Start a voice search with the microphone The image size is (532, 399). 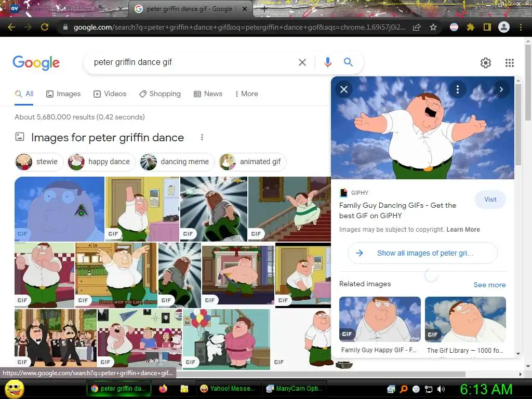click(x=327, y=62)
